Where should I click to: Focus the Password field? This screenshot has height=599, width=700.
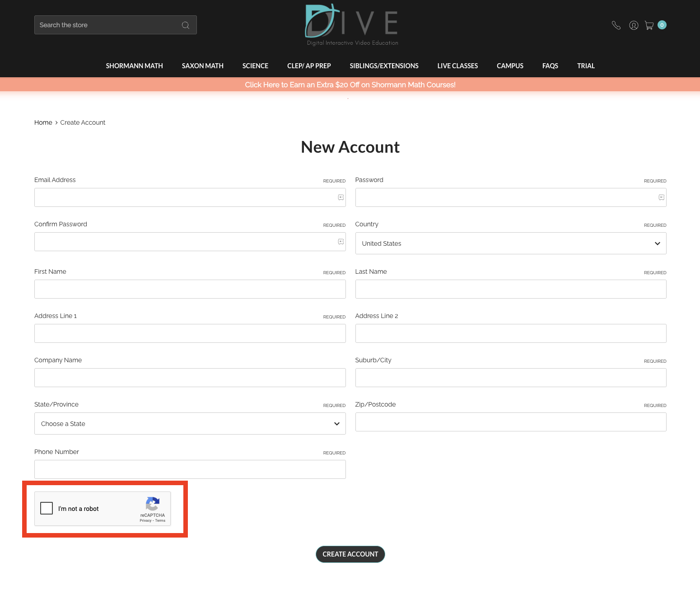511,197
